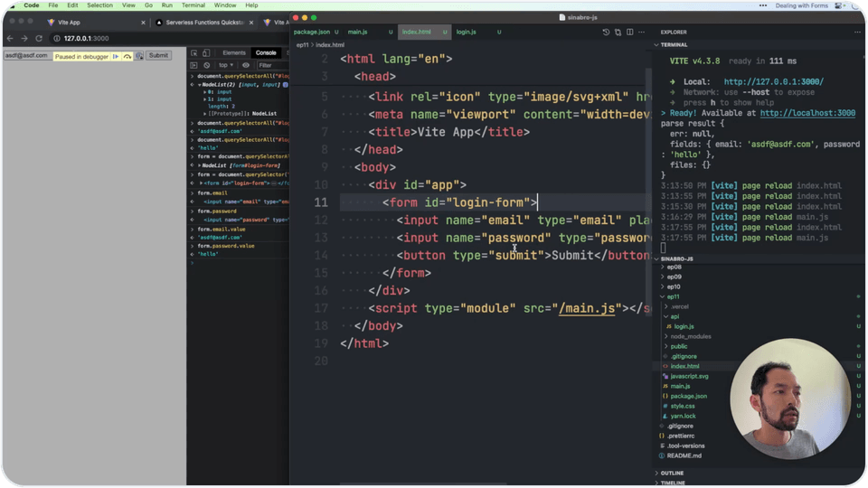Viewport: 868px width, 488px height.
Task: Expand the ep09 folder
Action: 674,277
